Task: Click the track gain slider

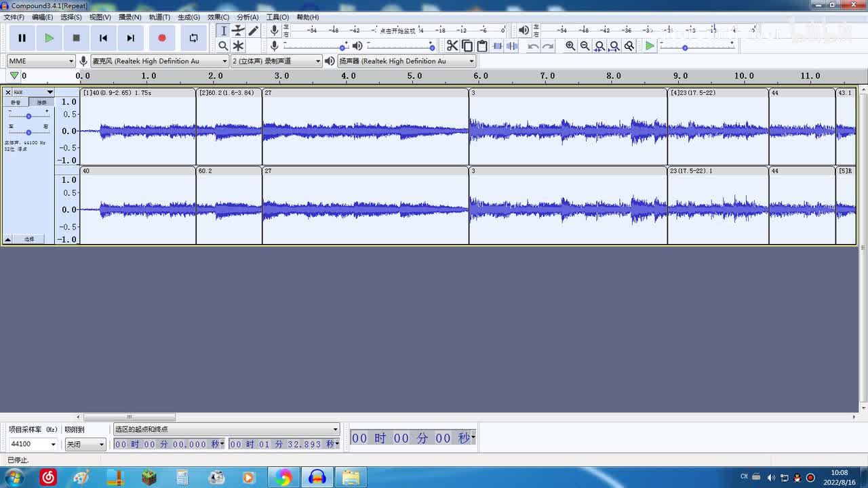Action: click(x=28, y=116)
